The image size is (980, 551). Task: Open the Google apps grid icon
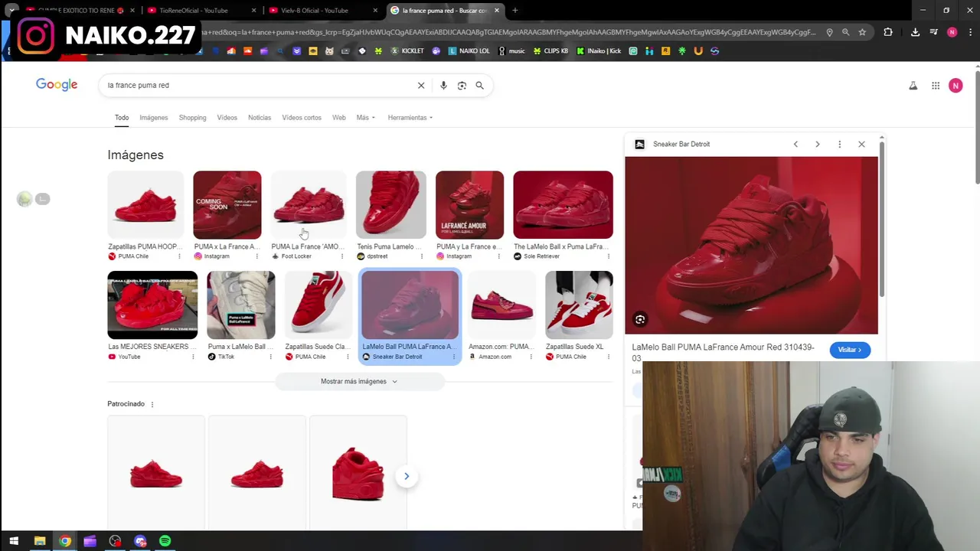tap(936, 86)
